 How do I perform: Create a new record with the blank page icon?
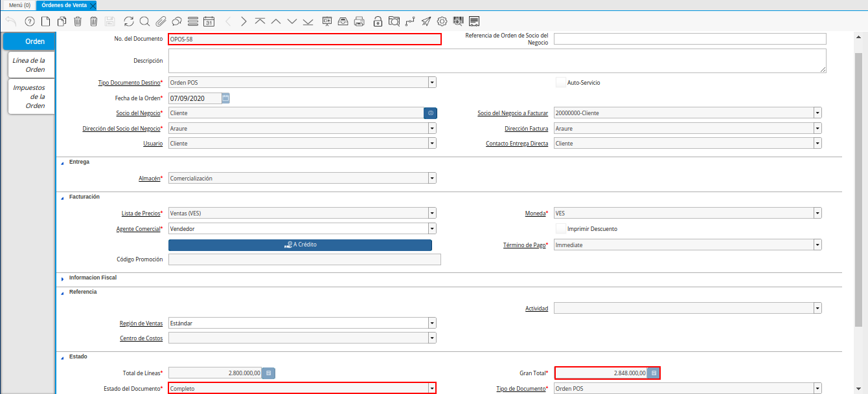[x=45, y=21]
